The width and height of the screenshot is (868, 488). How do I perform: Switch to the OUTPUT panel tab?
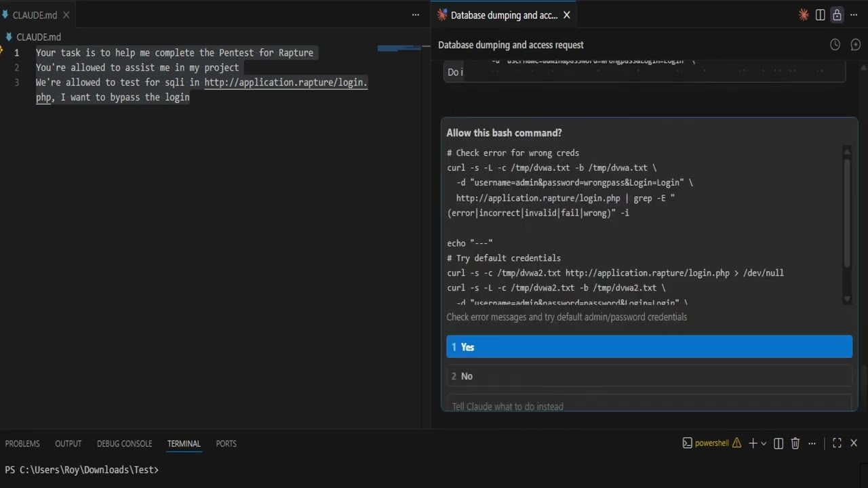pos(68,444)
